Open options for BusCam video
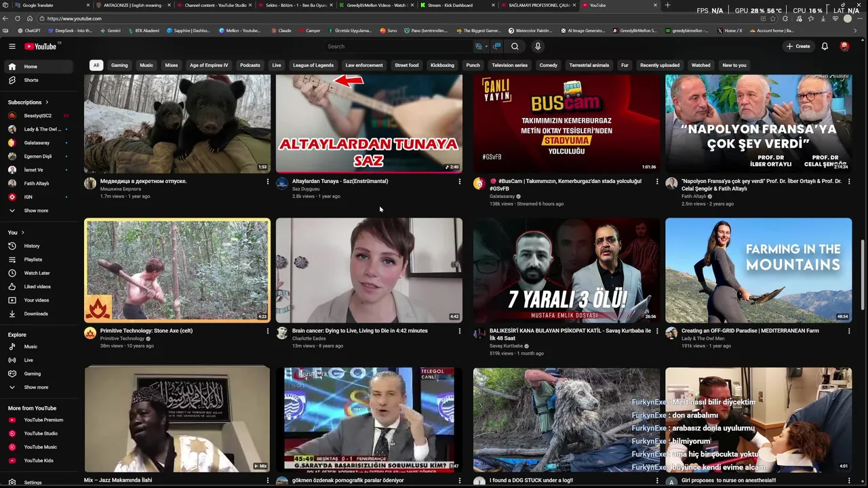Image resolution: width=868 pixels, height=488 pixels. click(x=656, y=181)
